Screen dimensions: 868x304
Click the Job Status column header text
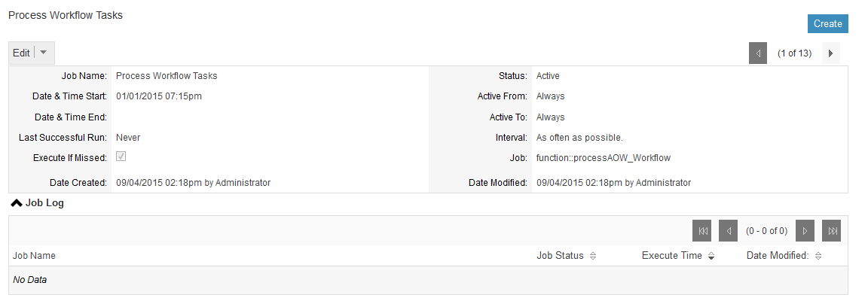(x=561, y=255)
